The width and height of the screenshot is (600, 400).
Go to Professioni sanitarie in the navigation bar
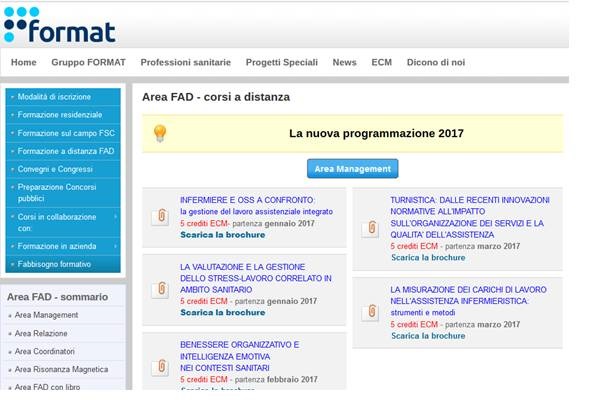click(186, 62)
